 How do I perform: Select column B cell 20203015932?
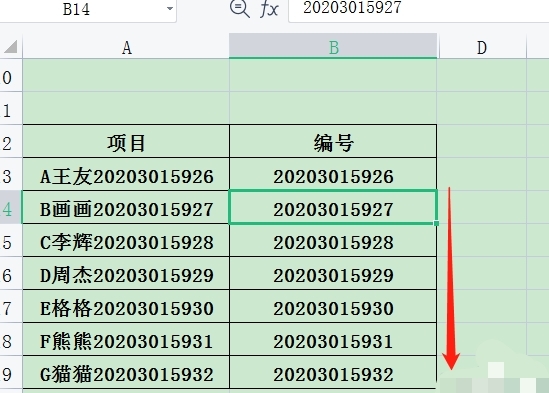pos(333,373)
